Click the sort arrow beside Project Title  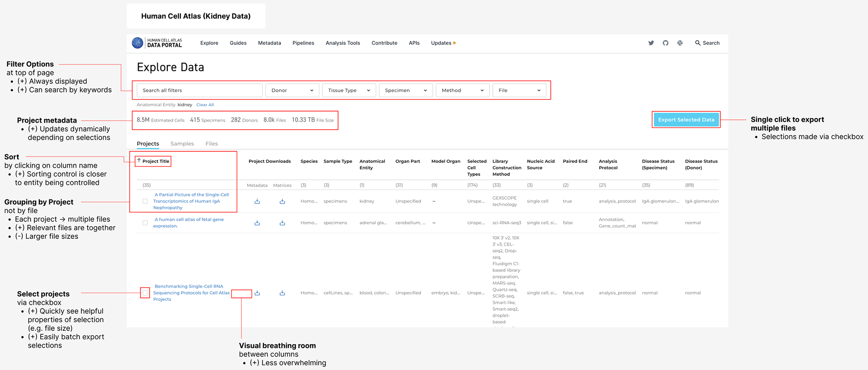[x=139, y=161]
